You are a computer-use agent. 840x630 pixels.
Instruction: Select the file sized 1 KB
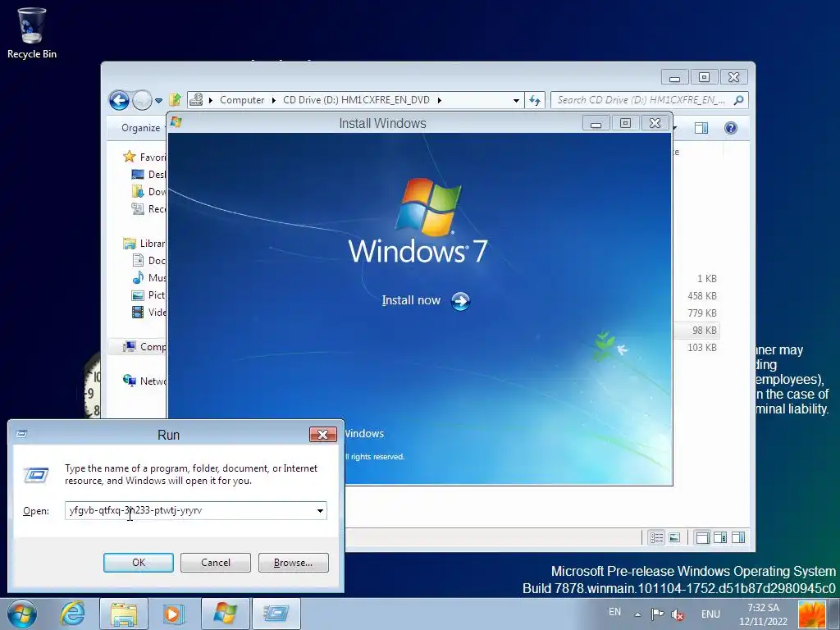click(706, 279)
